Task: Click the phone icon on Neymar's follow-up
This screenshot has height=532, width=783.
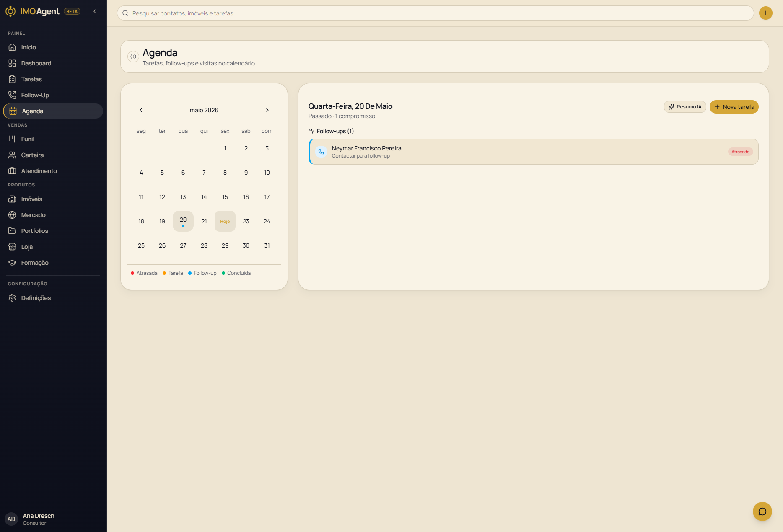Action: (321, 152)
